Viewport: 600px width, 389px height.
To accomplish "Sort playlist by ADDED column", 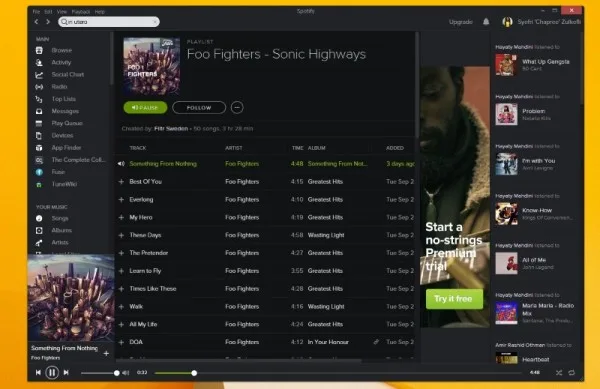I will coord(395,148).
